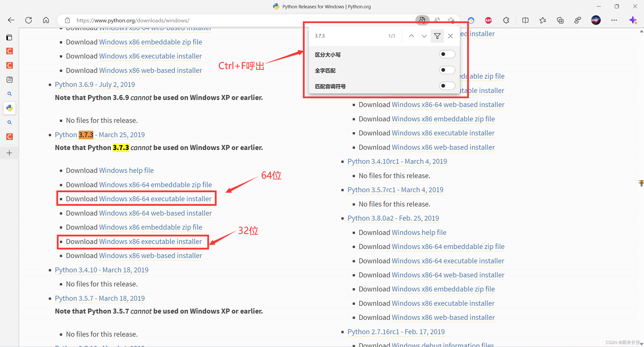The width and height of the screenshot is (644, 347).
Task: Launch Copilot sparkle sidebar
Action: click(633, 20)
